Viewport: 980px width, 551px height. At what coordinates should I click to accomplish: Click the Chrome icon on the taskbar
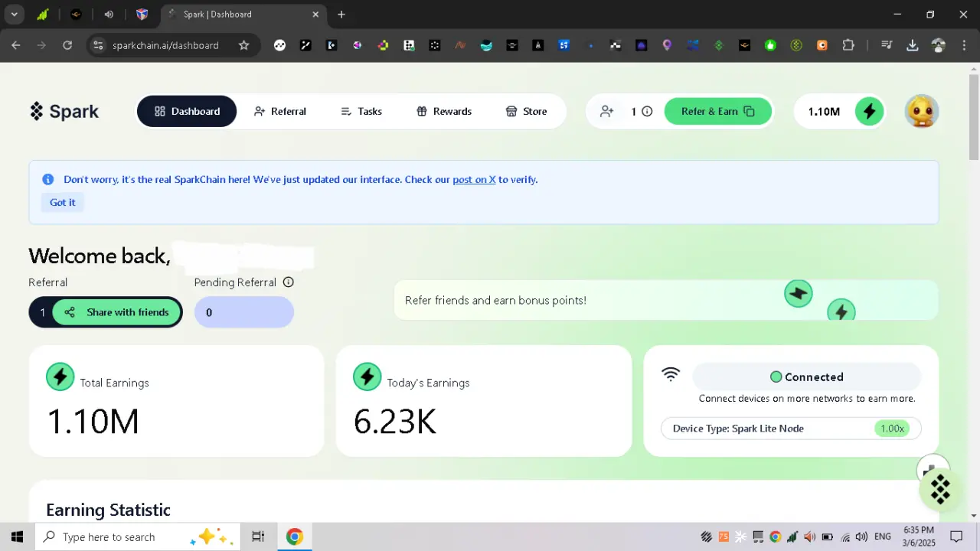coord(295,536)
